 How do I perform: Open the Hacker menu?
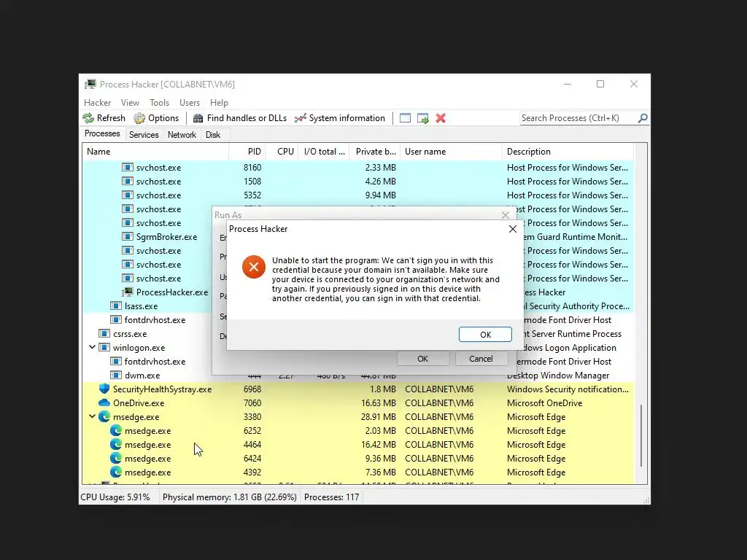97,102
